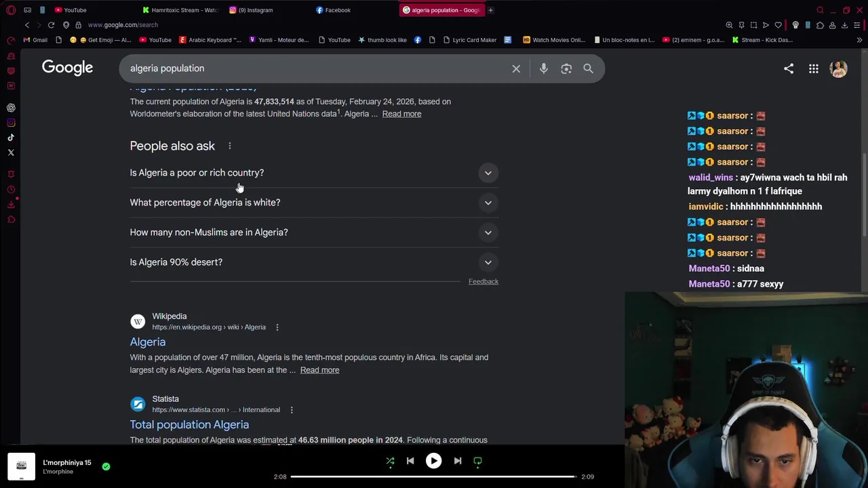Clear the Google search box
The width and height of the screenshot is (868, 488).
pyautogui.click(x=516, y=68)
